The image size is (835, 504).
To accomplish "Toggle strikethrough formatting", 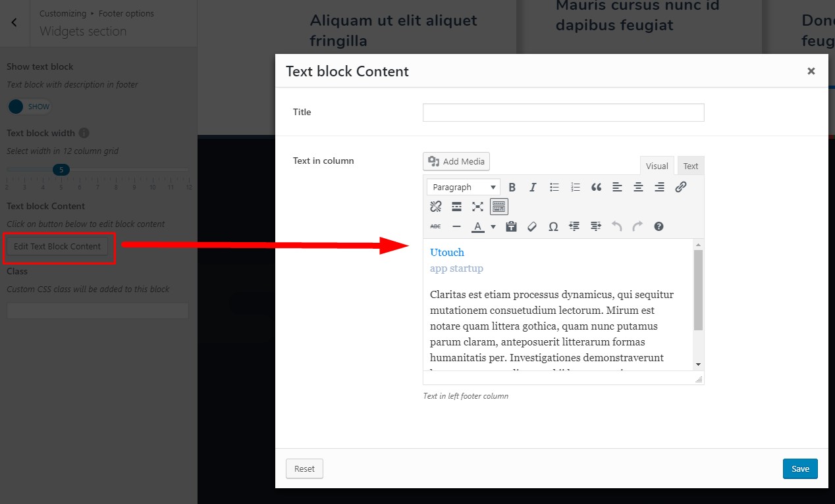I will tap(435, 226).
